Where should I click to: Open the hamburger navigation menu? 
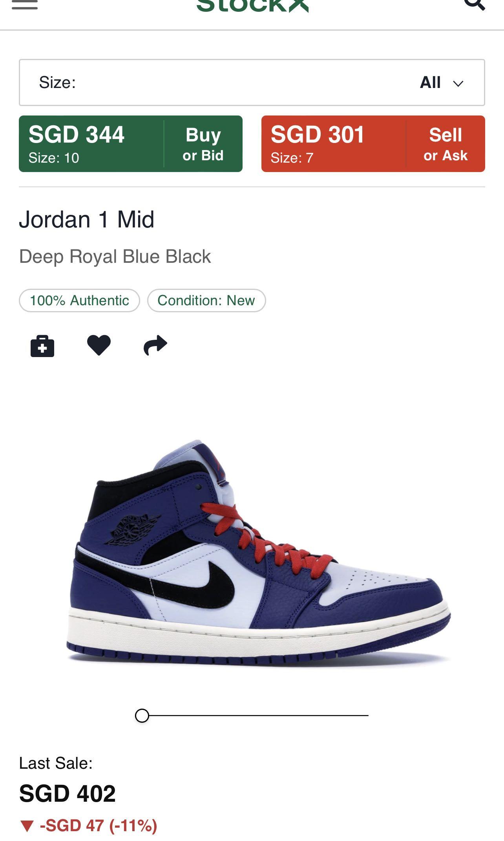coord(25,4)
